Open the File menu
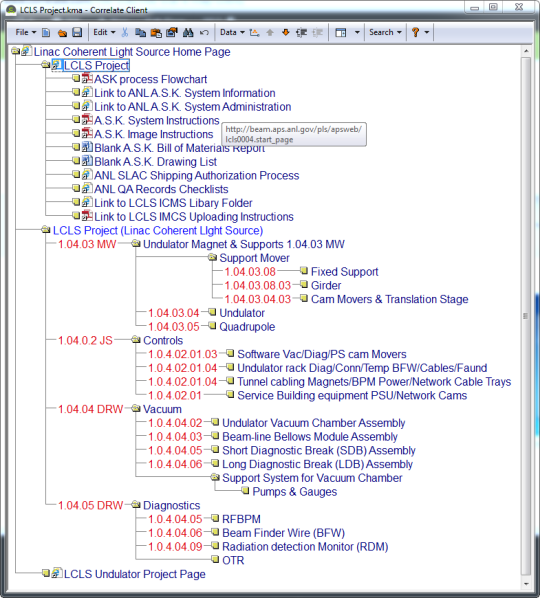 26,32
